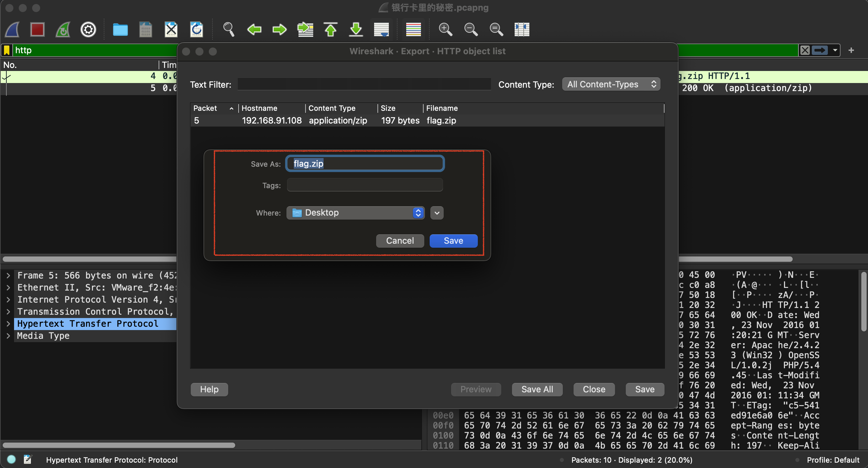Expand the Frame 5 tree row
This screenshot has height=468, width=868.
click(8, 276)
